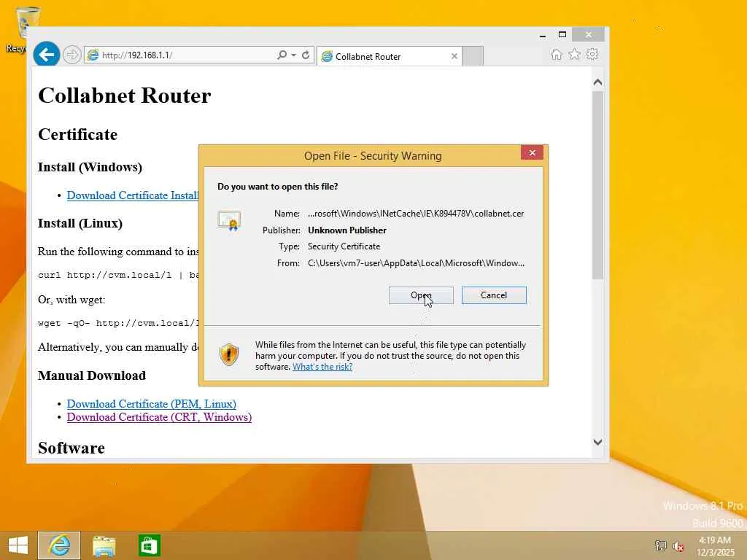The image size is (747, 560).
Task: Click the muted volume tray icon
Action: (x=678, y=546)
